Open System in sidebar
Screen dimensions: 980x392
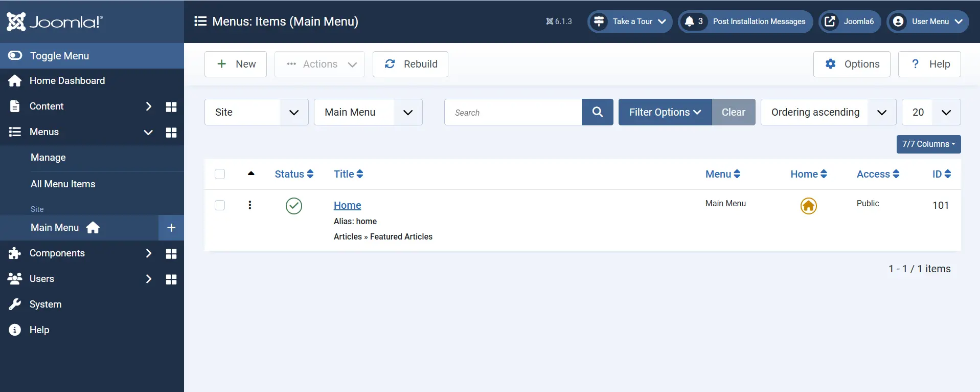(92, 304)
